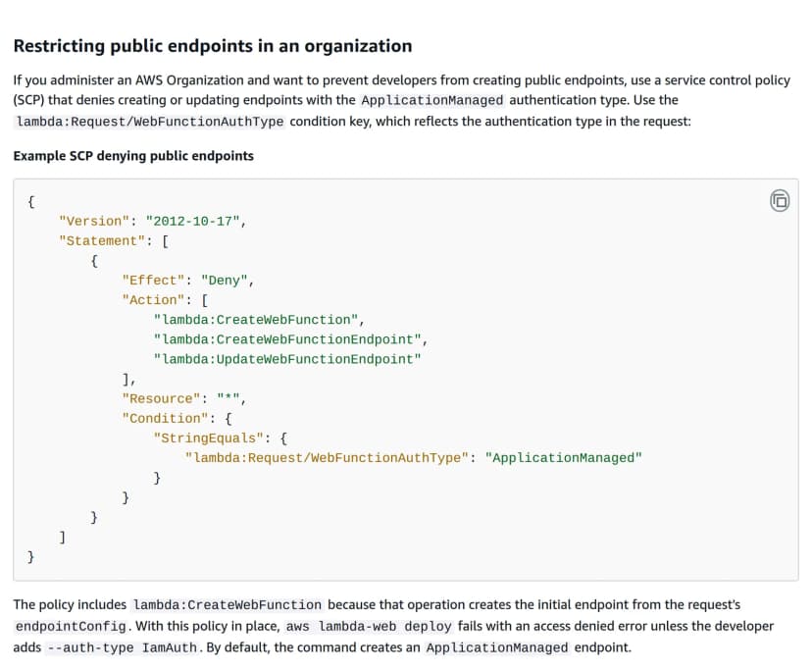Click the "Resource" key in the policy
Screen dimensions: 812x670
pyautogui.click(x=161, y=398)
